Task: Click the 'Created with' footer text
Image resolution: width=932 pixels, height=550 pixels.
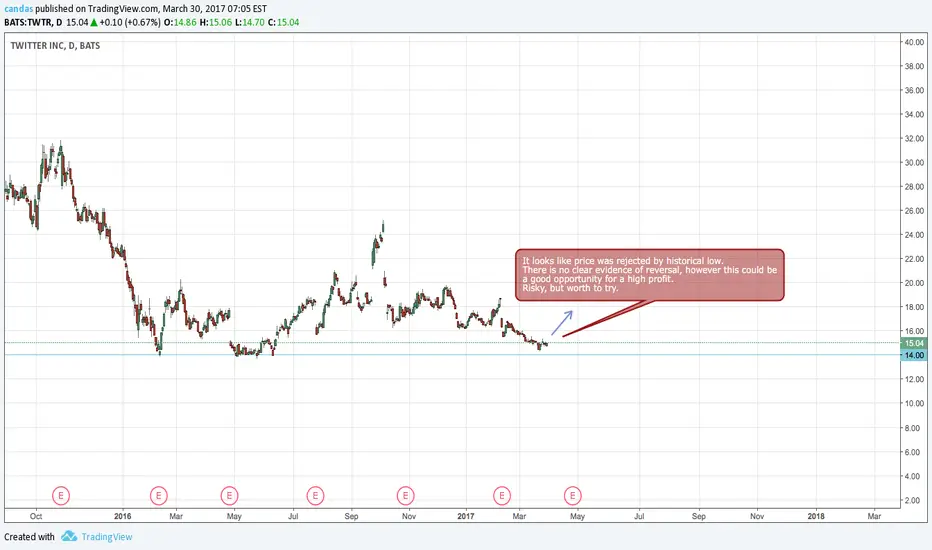Action: pyautogui.click(x=29, y=537)
